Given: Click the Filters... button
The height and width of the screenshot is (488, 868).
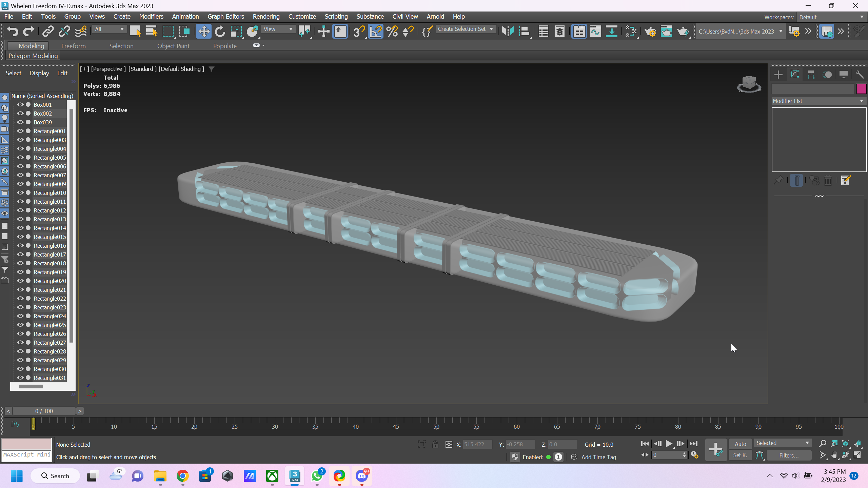Looking at the screenshot, I should pos(789,456).
